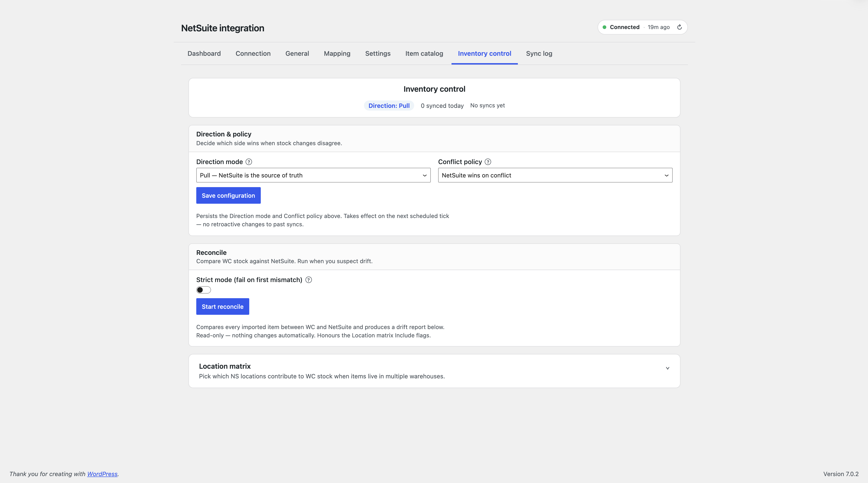Click the "Reconcile" section heading
Image resolution: width=868 pixels, height=483 pixels.
pos(211,253)
